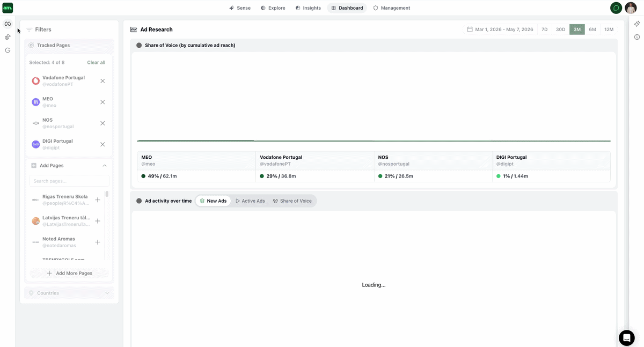Click Clear all tracked pages
644x347 pixels.
[96, 63]
